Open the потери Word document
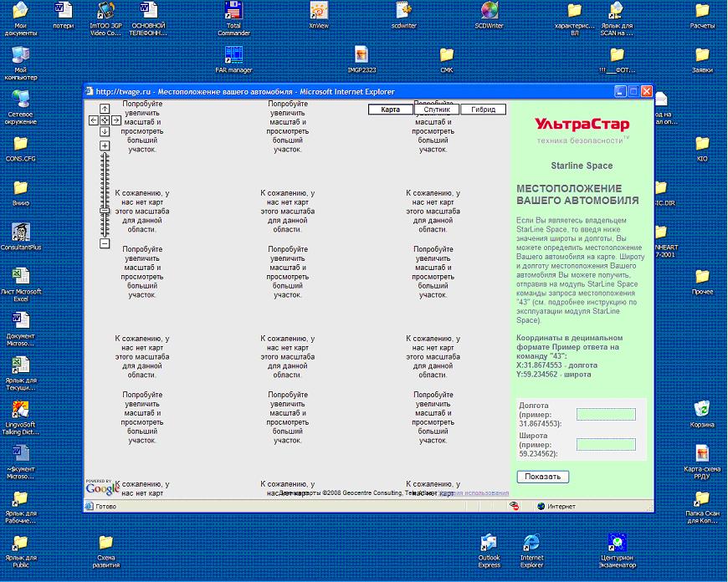Viewport: 728px width, 582px height. [64, 16]
